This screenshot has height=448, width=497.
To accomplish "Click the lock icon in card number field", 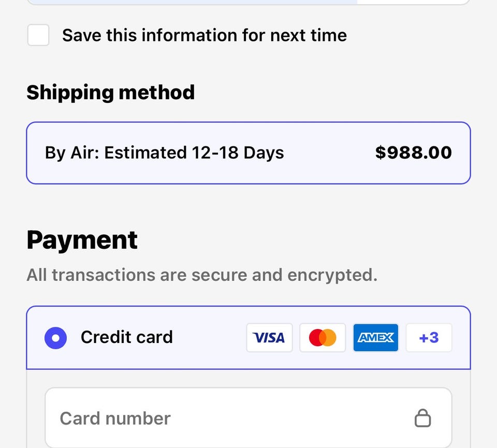I will (x=423, y=418).
